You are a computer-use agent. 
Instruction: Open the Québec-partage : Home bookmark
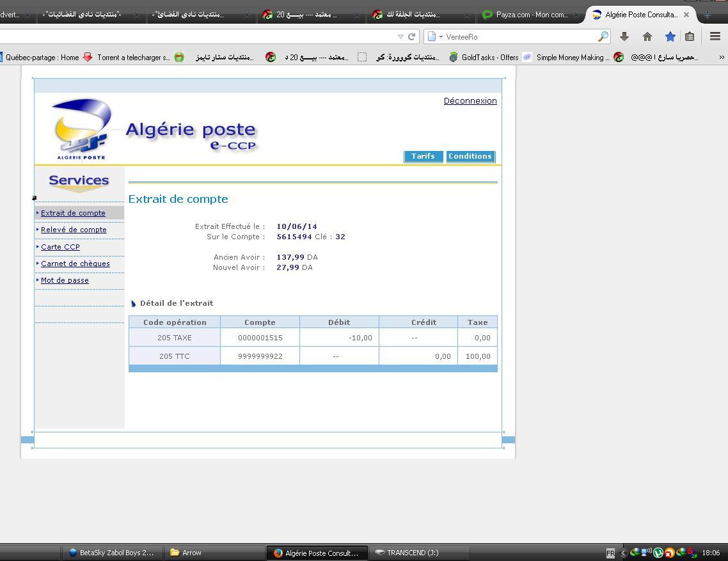40,58
